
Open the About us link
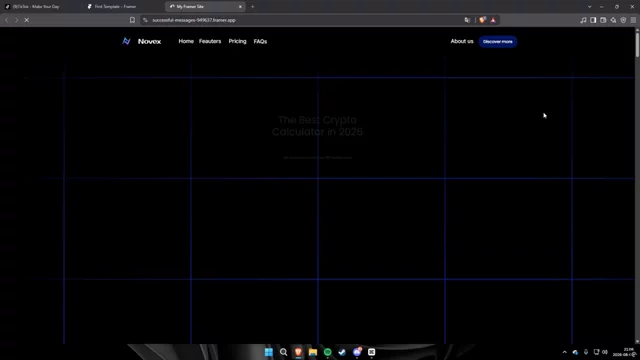(462, 41)
